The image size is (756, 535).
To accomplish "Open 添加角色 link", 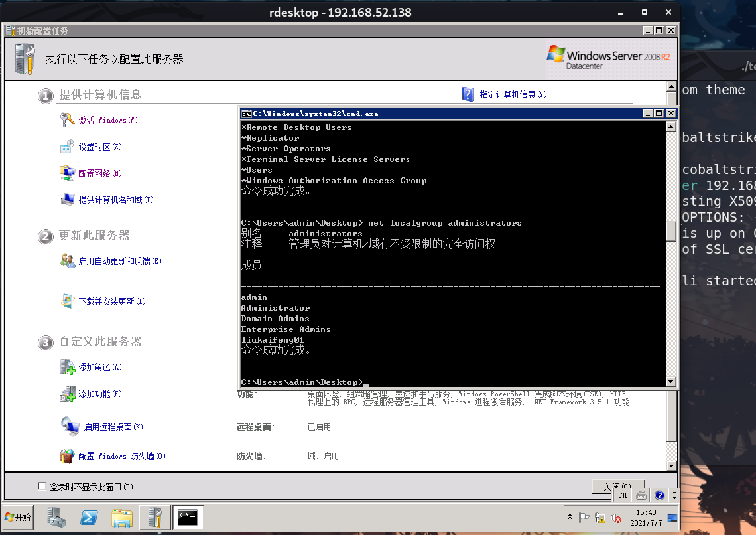I will coord(99,367).
